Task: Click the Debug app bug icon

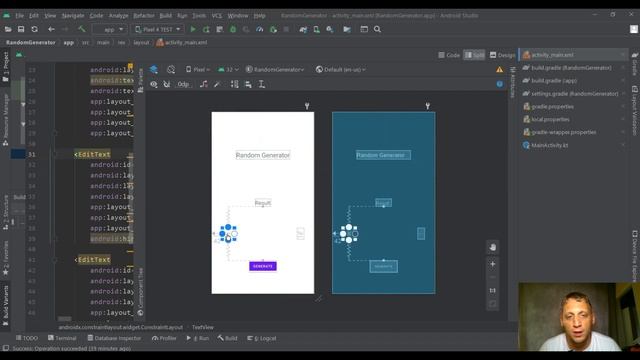Action: pyautogui.click(x=233, y=29)
